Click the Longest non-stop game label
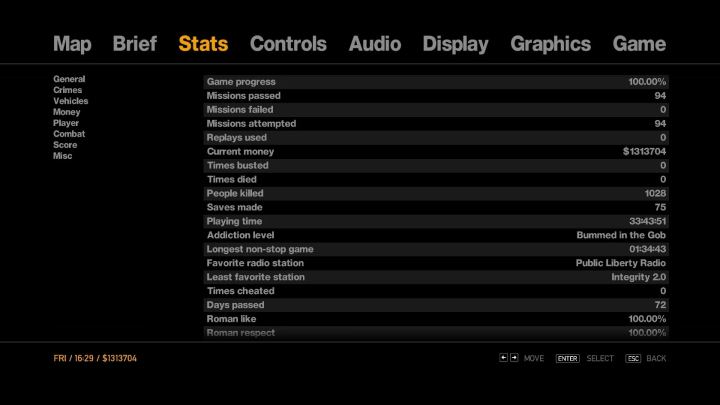This screenshot has height=405, width=720. tap(260, 249)
